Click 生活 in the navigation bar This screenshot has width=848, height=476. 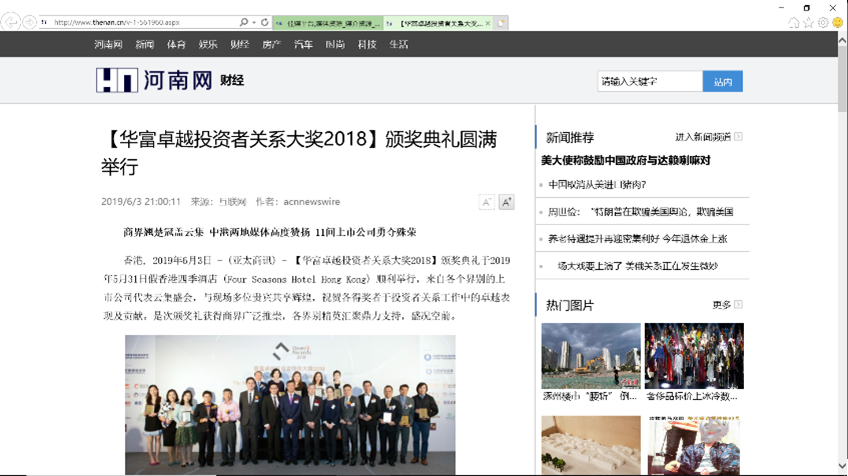399,44
